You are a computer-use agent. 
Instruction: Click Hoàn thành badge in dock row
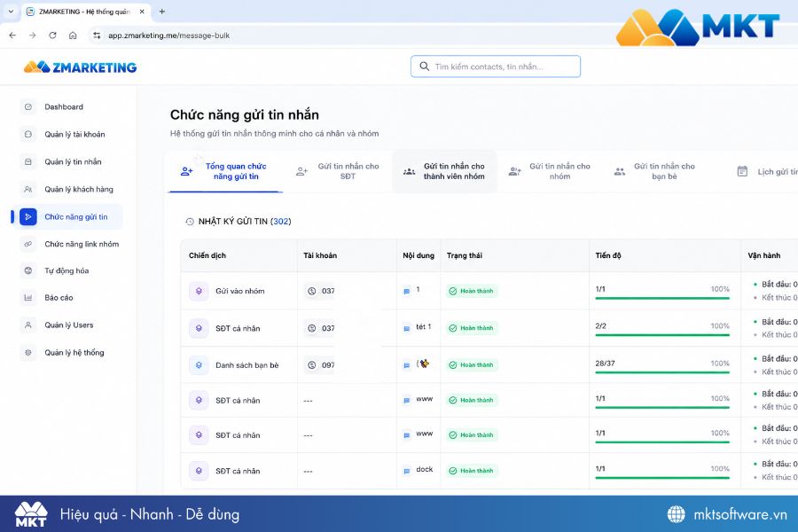click(472, 471)
